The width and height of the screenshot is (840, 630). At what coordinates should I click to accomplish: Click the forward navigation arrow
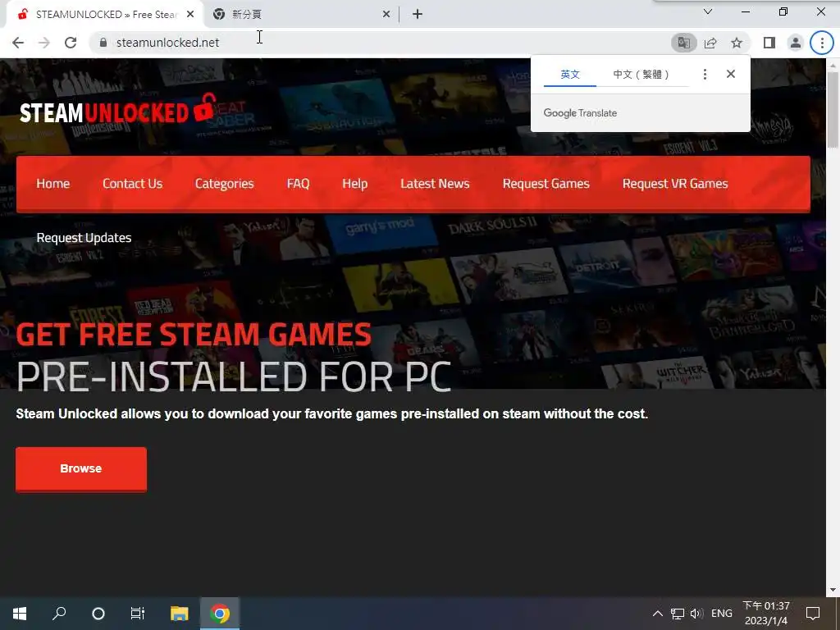[44, 43]
